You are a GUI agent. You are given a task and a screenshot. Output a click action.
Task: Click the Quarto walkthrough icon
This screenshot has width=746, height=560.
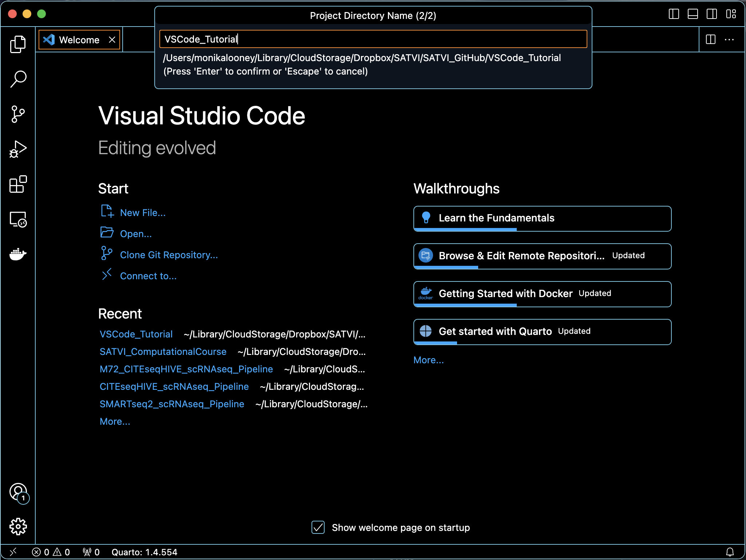[x=426, y=331]
